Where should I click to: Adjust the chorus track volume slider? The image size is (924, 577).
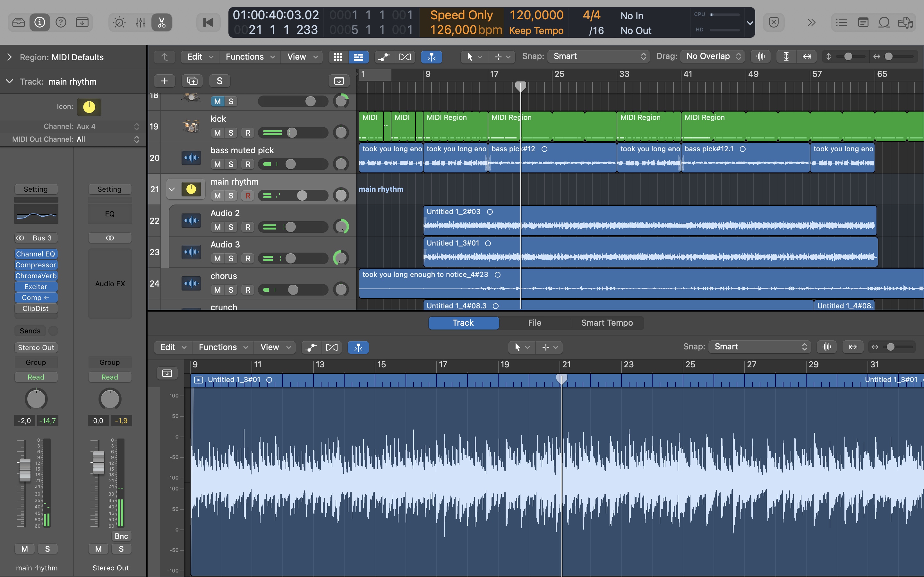[x=293, y=290]
